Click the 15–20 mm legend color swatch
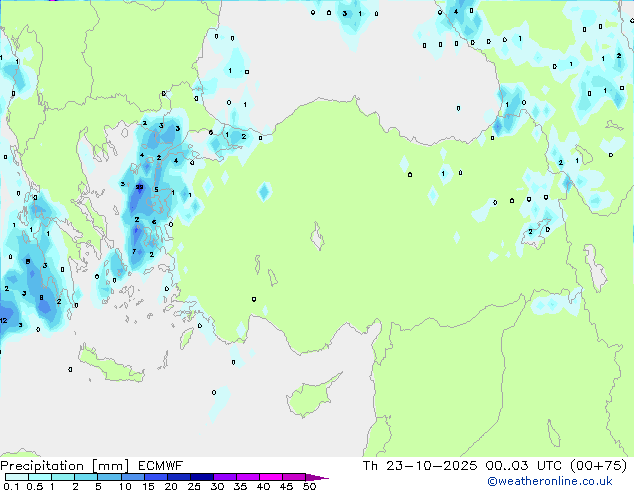The height and width of the screenshot is (490, 634). point(156,477)
